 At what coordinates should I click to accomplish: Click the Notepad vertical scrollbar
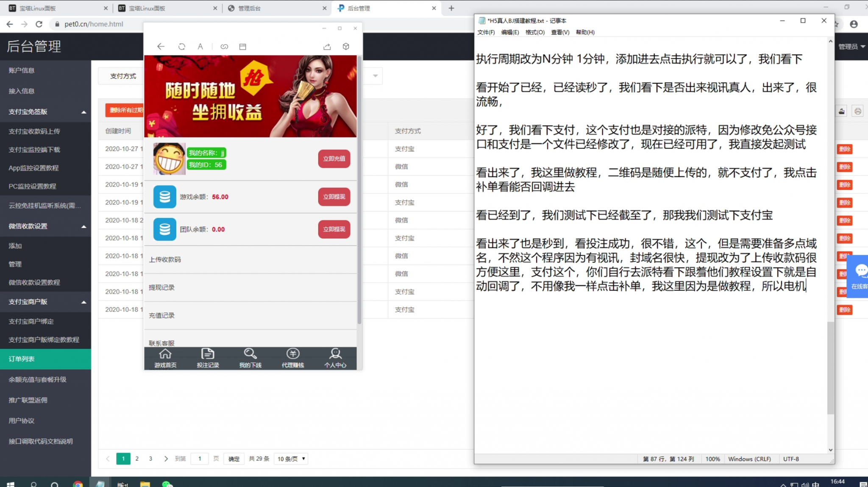[x=830, y=367]
